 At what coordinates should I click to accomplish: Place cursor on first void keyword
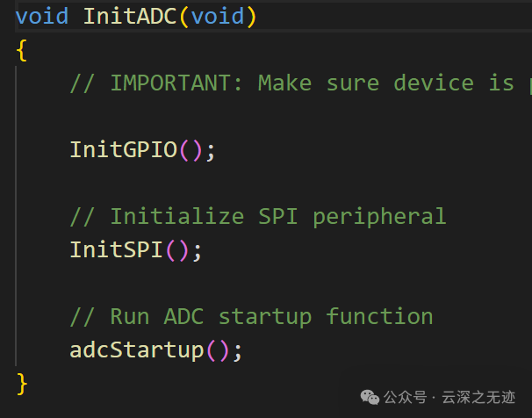coord(42,16)
